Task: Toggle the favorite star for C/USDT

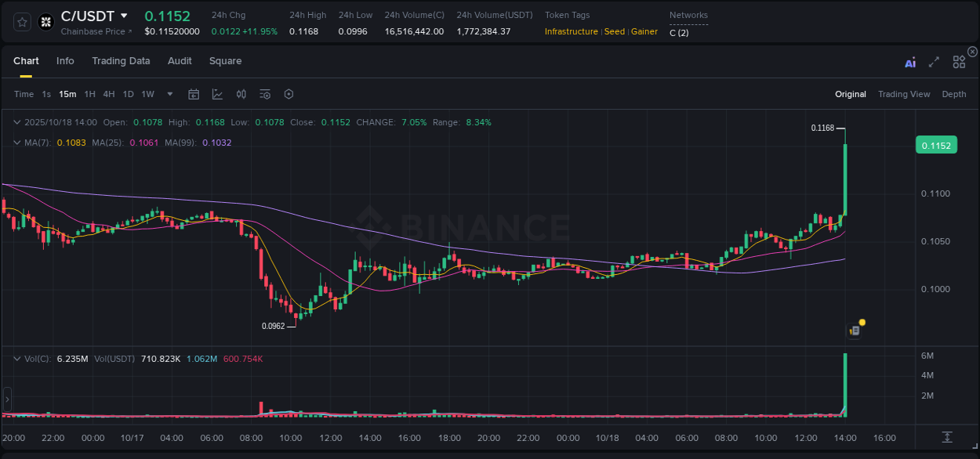Action: pyautogui.click(x=21, y=22)
